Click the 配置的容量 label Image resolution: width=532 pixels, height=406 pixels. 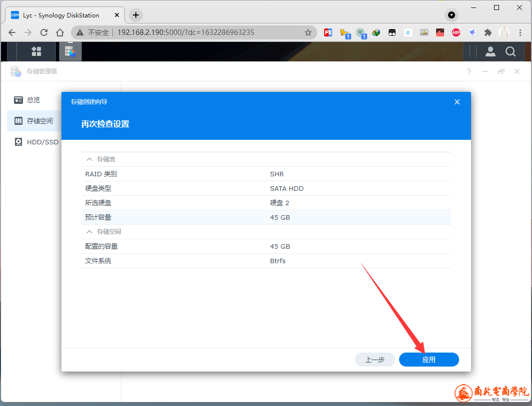(x=101, y=247)
